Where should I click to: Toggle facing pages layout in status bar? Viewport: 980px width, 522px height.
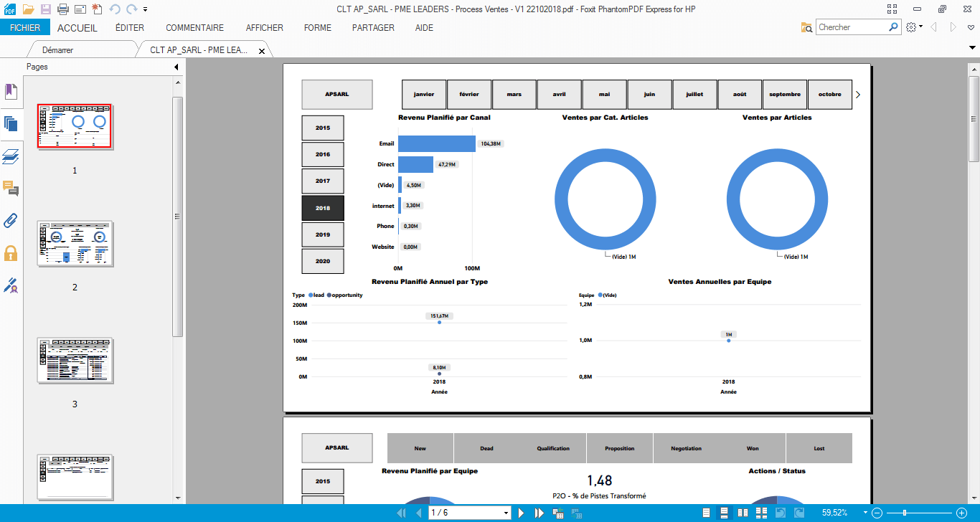743,513
